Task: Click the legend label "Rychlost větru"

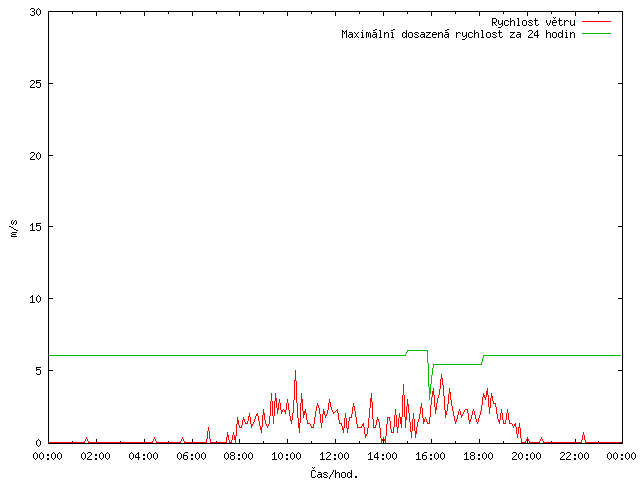Action: [533, 22]
